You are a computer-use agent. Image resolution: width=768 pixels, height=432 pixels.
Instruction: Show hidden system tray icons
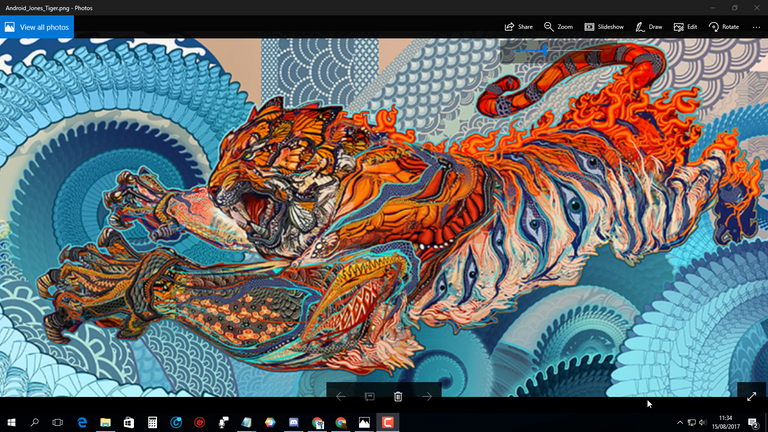coord(681,422)
